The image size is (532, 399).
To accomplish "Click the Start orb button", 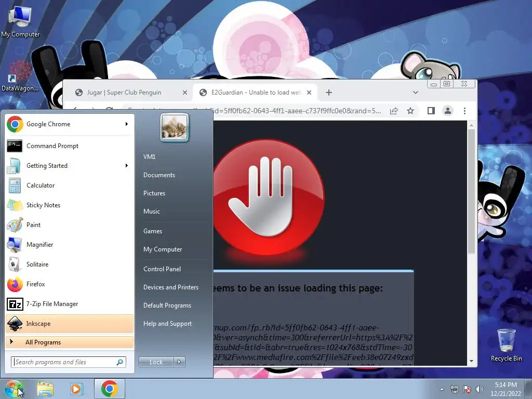I will coord(14,389).
